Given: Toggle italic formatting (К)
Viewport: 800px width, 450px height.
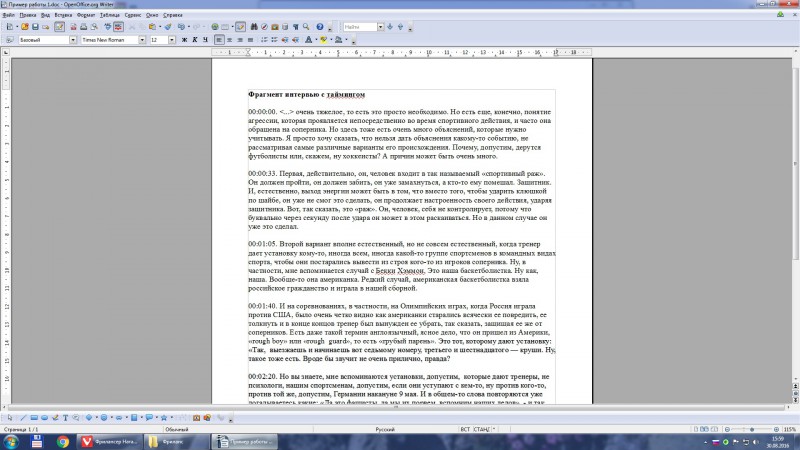Looking at the screenshot, I should tap(194, 40).
